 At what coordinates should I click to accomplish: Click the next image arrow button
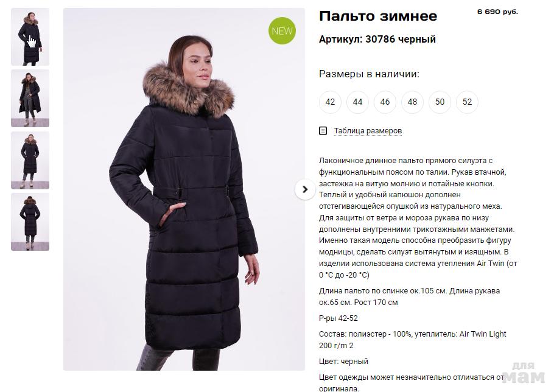click(x=305, y=190)
